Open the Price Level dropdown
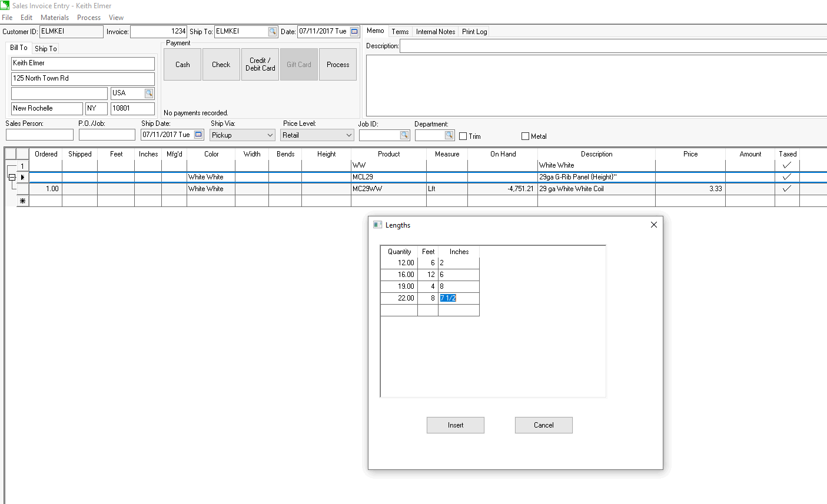Screen dimensions: 827x504 pyautogui.click(x=348, y=135)
